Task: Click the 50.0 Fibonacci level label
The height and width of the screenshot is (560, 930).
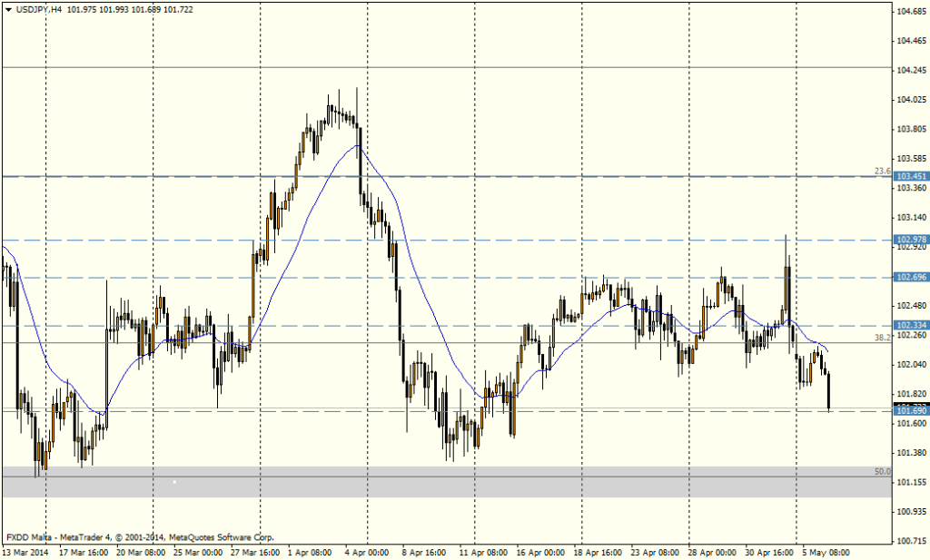Action: (x=881, y=471)
